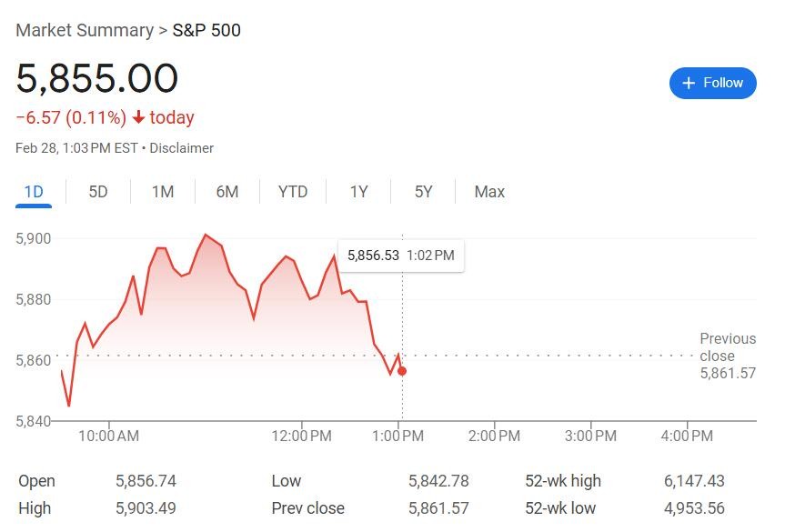Select the 1D time range tab
This screenshot has width=785, height=532.
pos(34,192)
